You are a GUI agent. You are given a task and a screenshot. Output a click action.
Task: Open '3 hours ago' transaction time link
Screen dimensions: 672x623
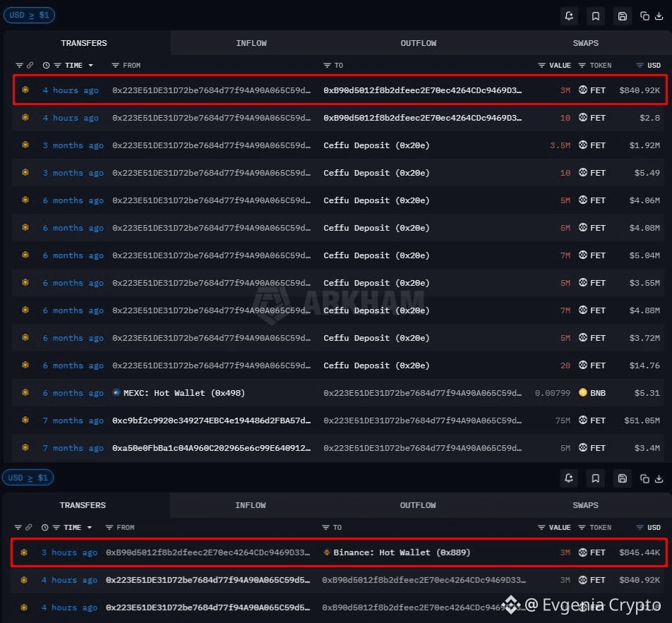click(69, 552)
